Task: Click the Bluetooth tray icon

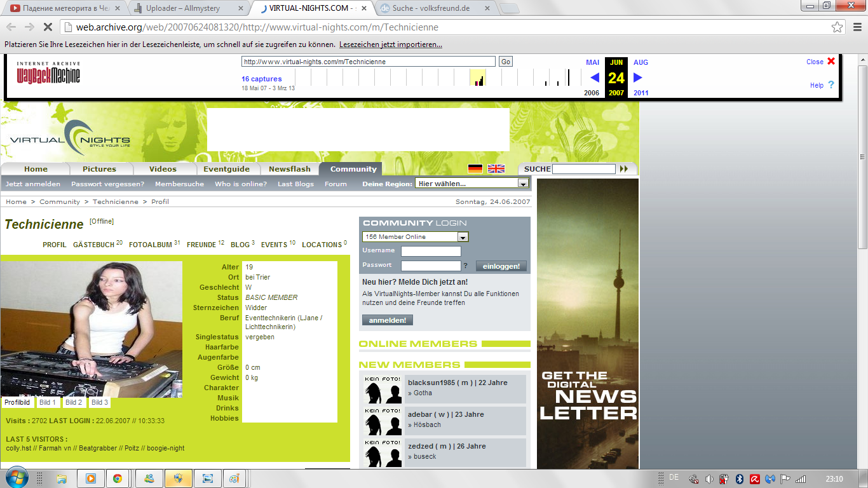Action: (x=740, y=479)
